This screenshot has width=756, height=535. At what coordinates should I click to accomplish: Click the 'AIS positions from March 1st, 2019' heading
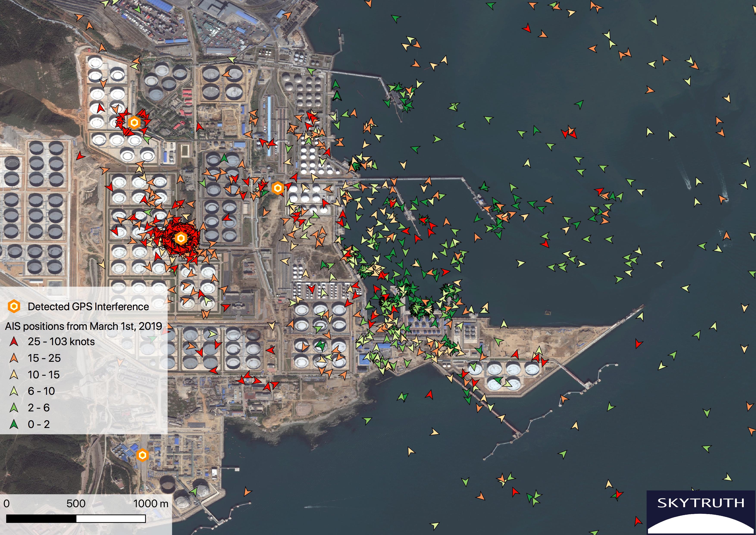[83, 326]
